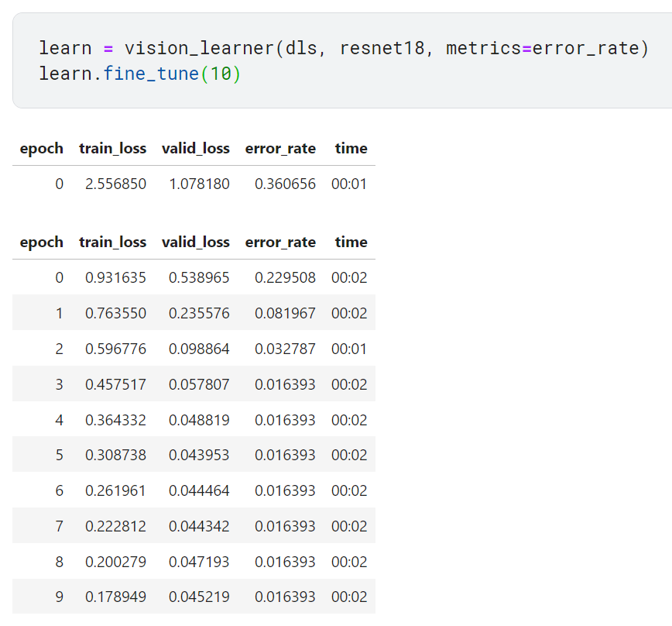Click error_rate value 0.081967
672x626 pixels.
click(x=285, y=314)
